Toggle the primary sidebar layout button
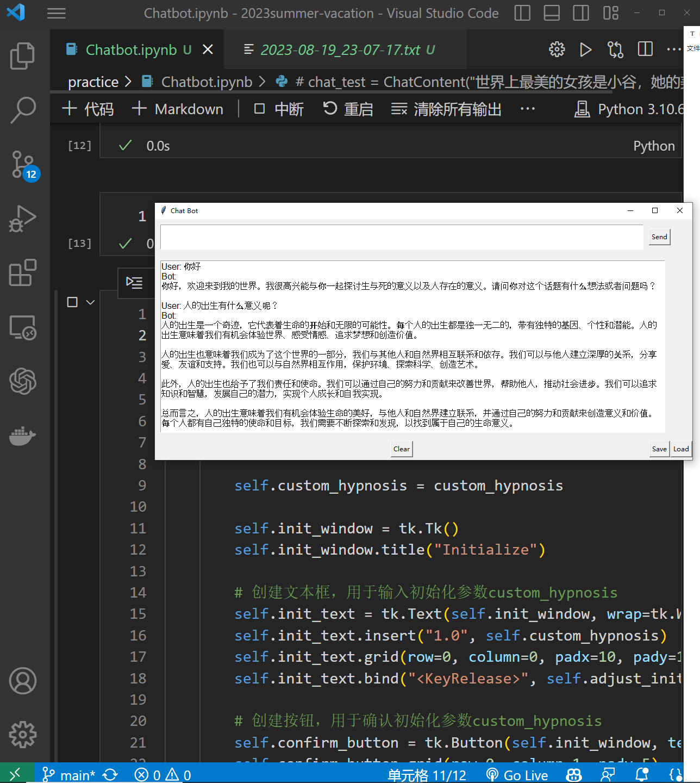This screenshot has width=700, height=783. 522,13
